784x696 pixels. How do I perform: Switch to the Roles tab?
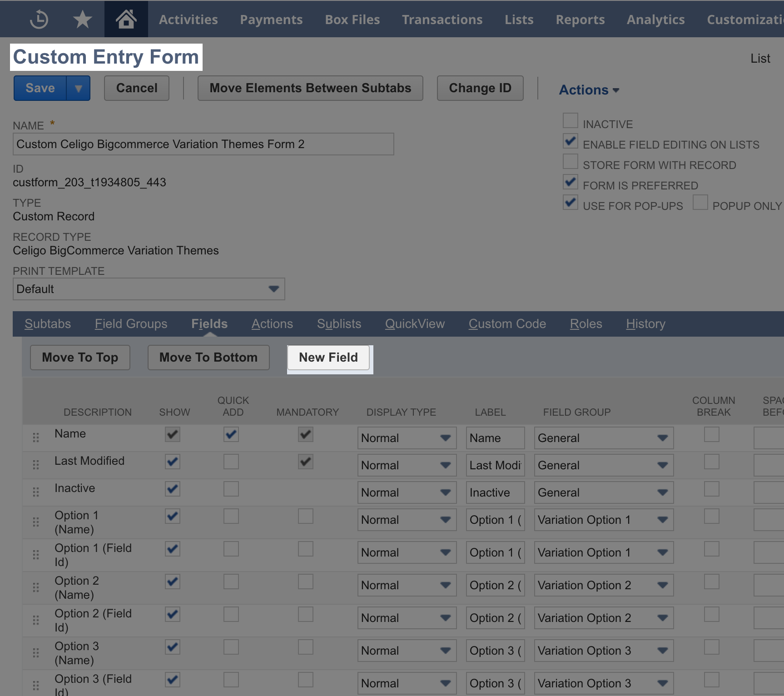[586, 324]
